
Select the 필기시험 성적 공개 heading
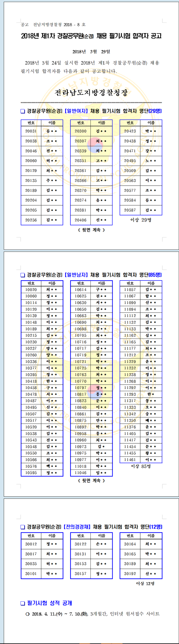point(50,603)
